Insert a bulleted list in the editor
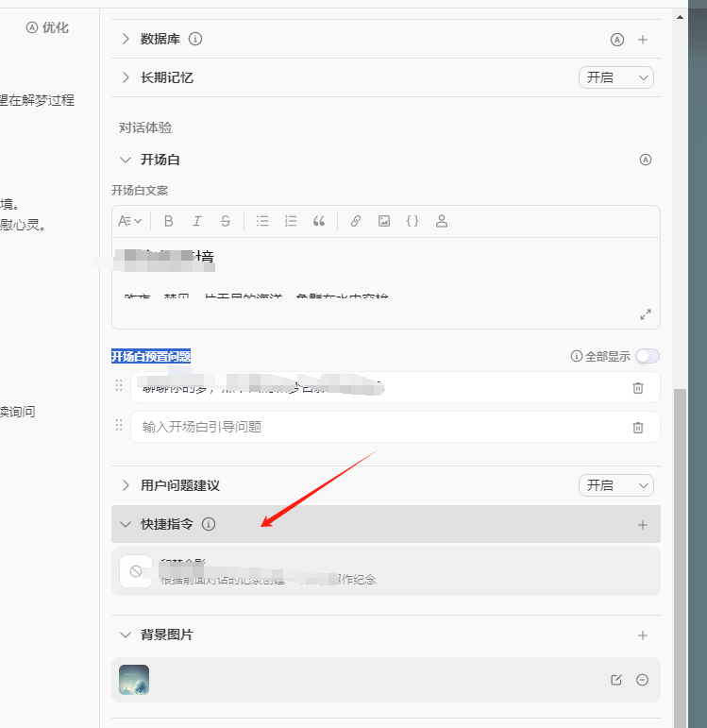This screenshot has height=728, width=707. tap(262, 221)
